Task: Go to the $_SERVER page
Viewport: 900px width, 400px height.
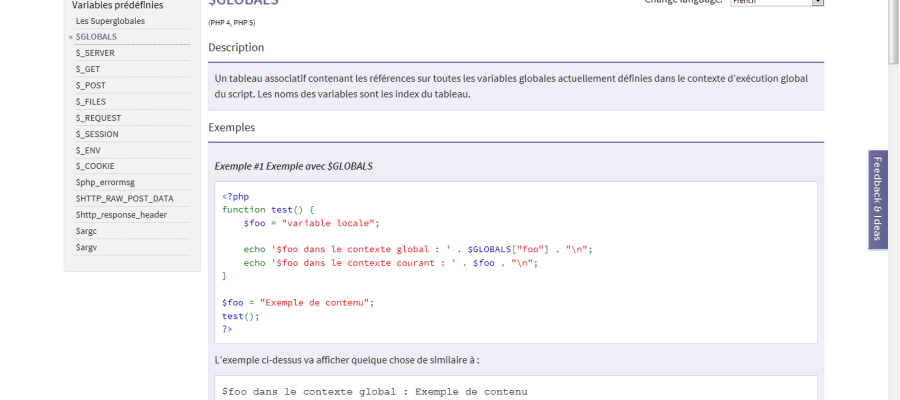Action: [95, 52]
